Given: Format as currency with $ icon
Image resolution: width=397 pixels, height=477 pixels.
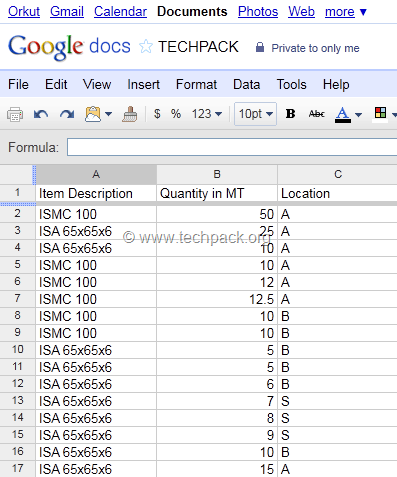Looking at the screenshot, I should click(157, 114).
